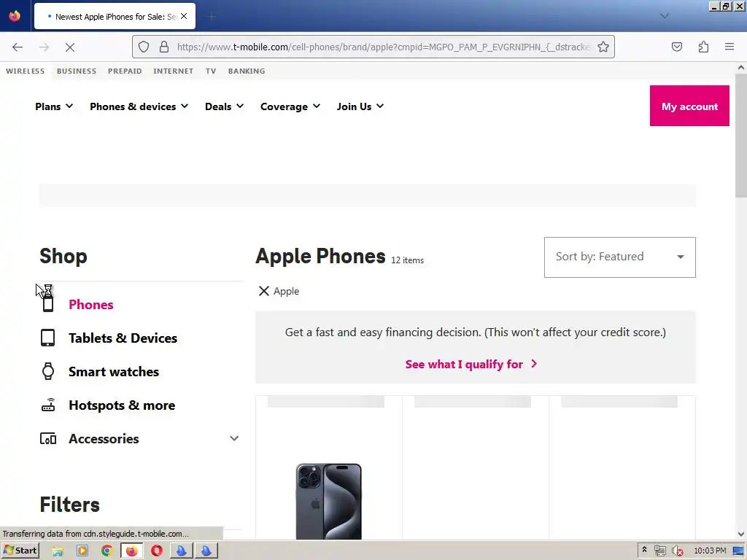Save page to Pocket
747x560 pixels.
point(676,47)
